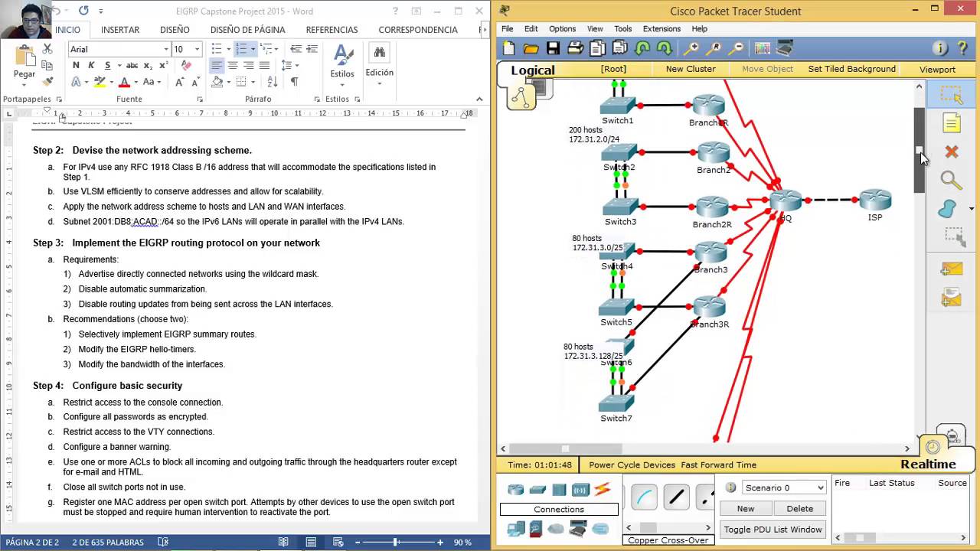Pick the Add Complex PDU tool
Viewport: 980px width, 551px height.
point(951,297)
